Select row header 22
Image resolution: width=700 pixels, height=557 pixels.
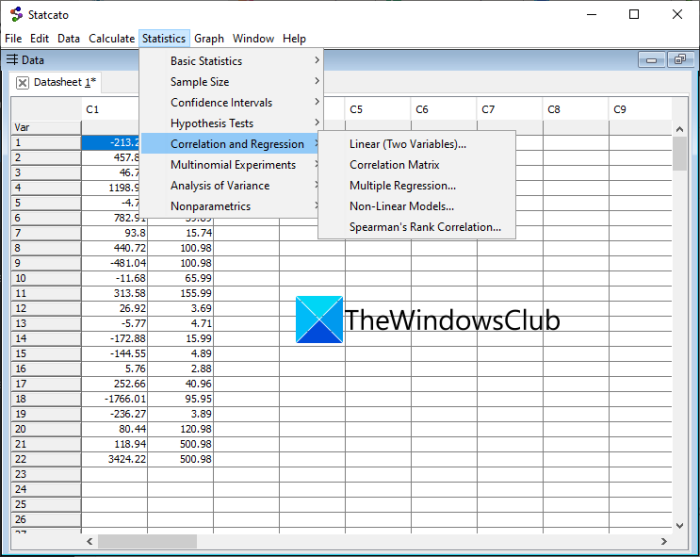coord(46,459)
